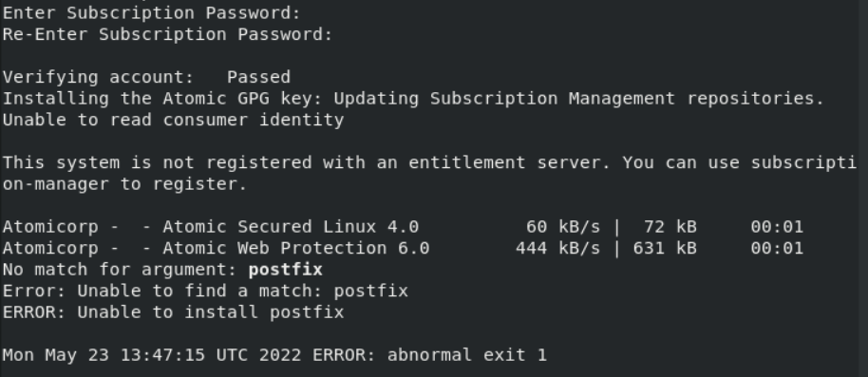
Task: Click the 'Mon May 23 13:47:15 UTC 2022' timestamp
Action: tap(152, 355)
